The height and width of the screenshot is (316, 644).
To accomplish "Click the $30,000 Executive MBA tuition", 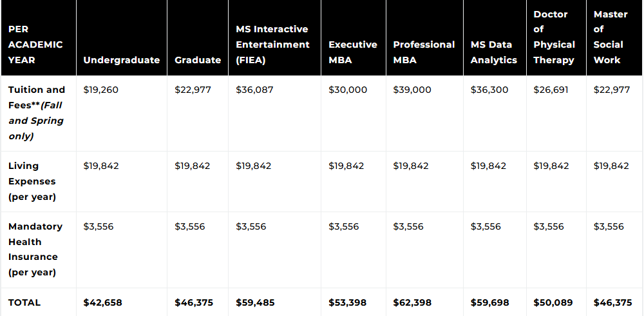I will [x=348, y=90].
